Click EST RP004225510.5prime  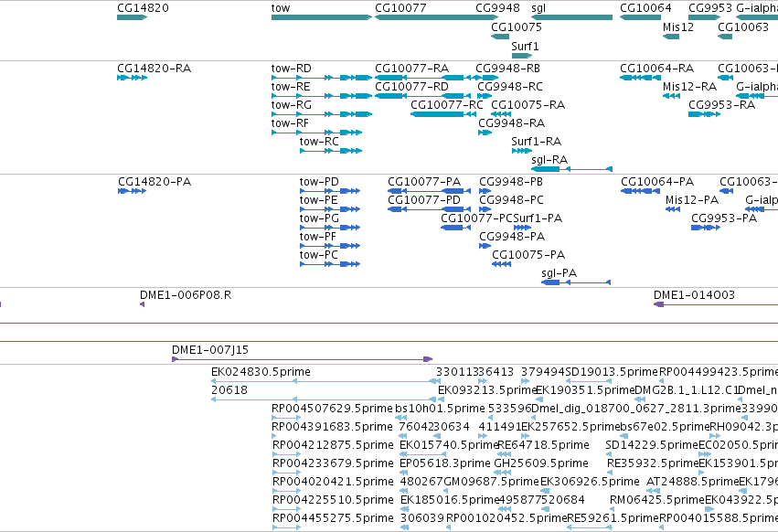click(x=286, y=509)
